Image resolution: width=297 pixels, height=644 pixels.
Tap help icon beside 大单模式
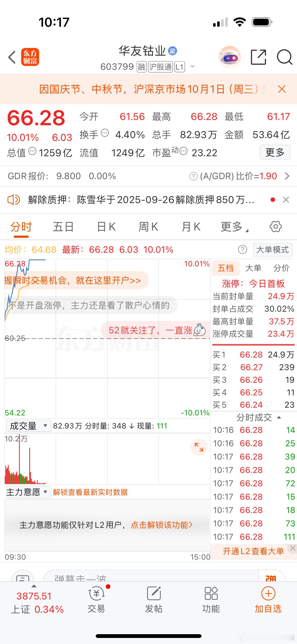(243, 250)
